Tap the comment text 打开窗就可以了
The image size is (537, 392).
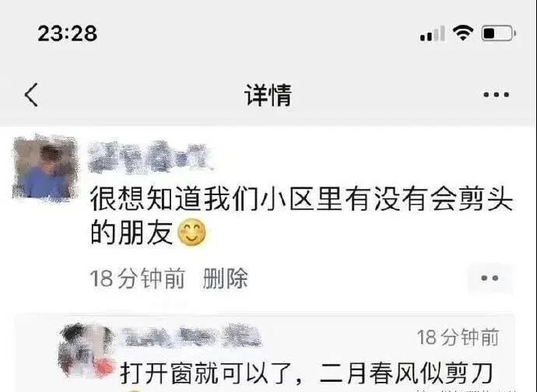[206, 373]
